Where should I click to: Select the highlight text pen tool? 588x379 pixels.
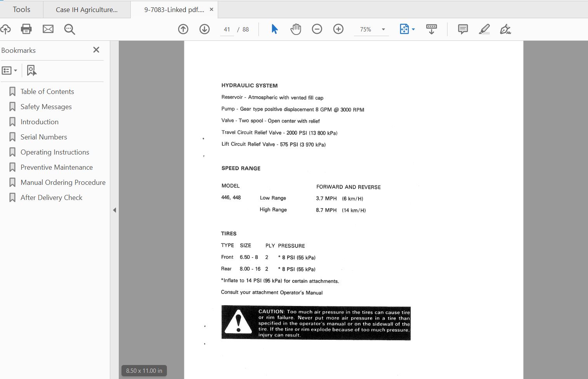[484, 29]
